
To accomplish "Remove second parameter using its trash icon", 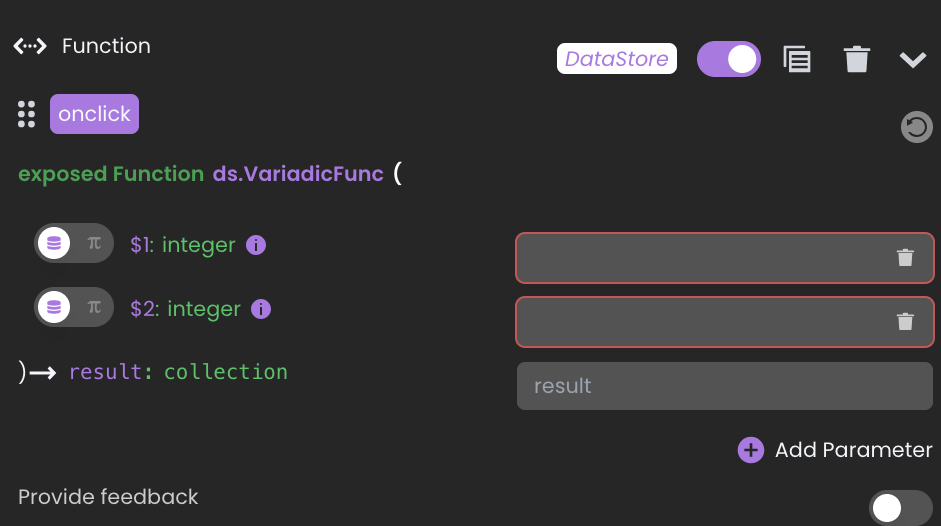I will click(905, 322).
